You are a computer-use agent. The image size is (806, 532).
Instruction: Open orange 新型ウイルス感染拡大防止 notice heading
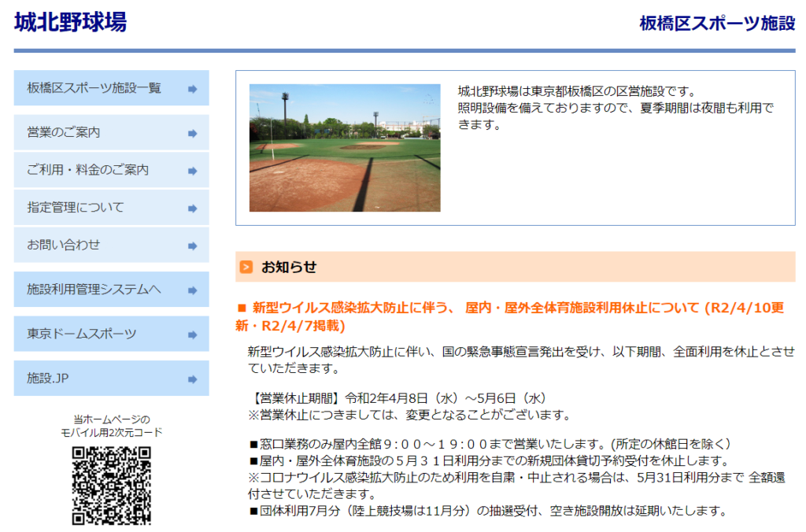pos(510,316)
